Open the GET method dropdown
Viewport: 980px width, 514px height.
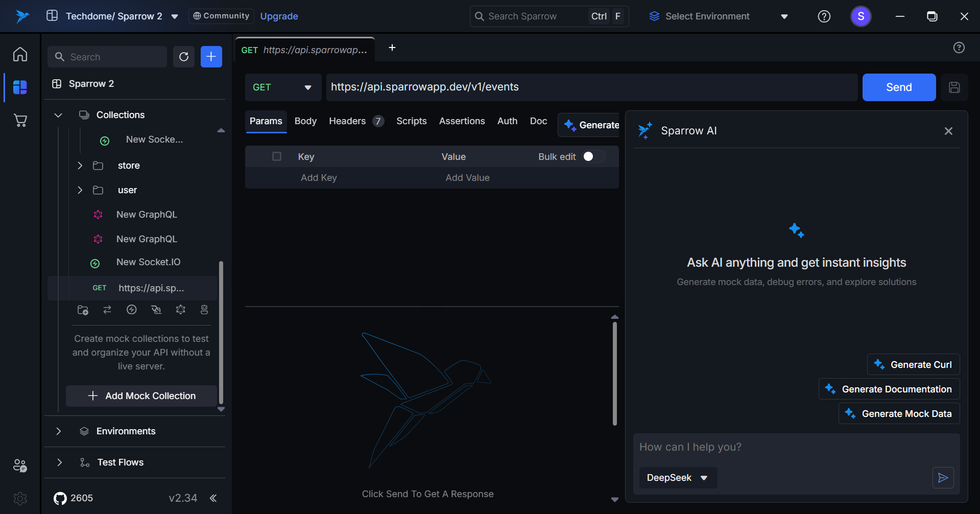pos(282,87)
